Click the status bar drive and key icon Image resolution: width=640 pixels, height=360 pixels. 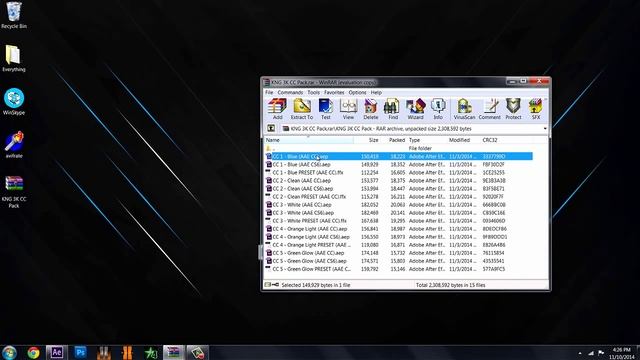tap(272, 285)
